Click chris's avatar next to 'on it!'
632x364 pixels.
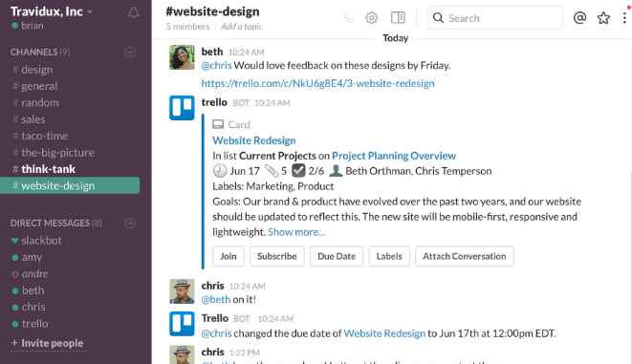click(182, 291)
